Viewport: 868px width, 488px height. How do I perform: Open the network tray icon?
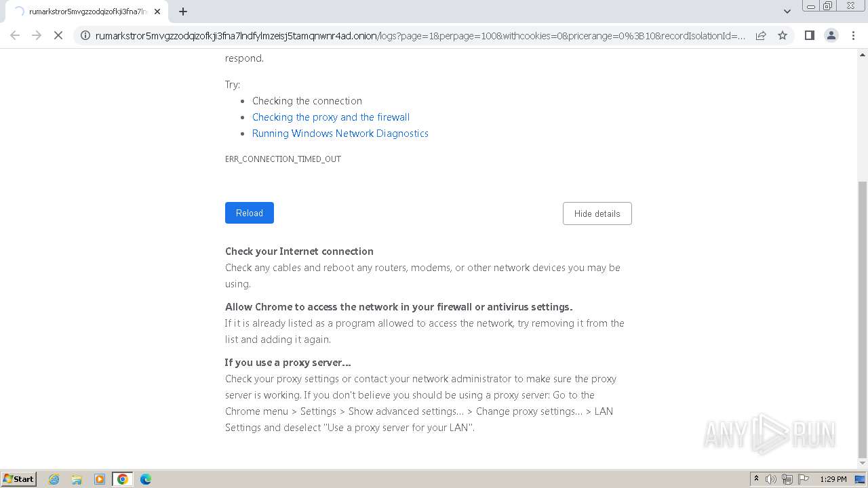tap(787, 479)
